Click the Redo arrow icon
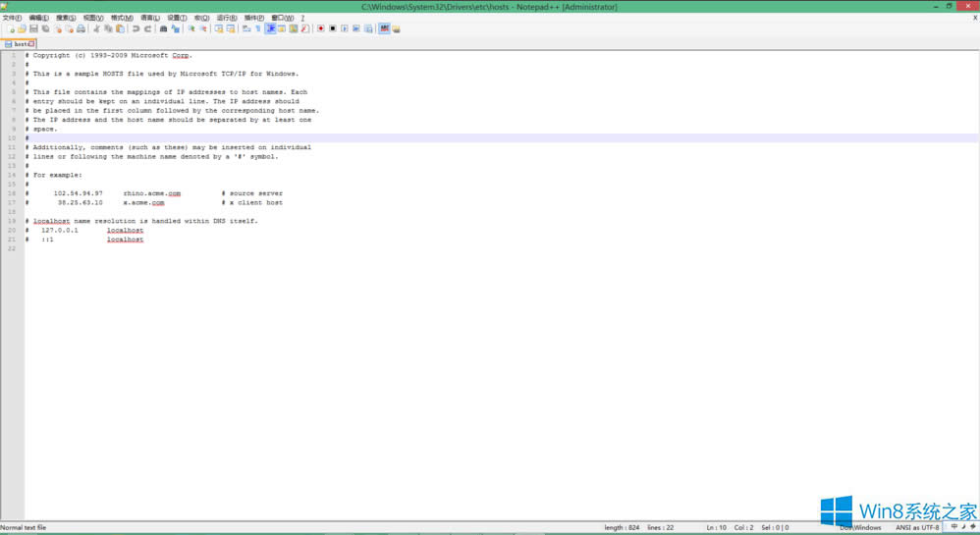The height and width of the screenshot is (535, 980). [148, 28]
